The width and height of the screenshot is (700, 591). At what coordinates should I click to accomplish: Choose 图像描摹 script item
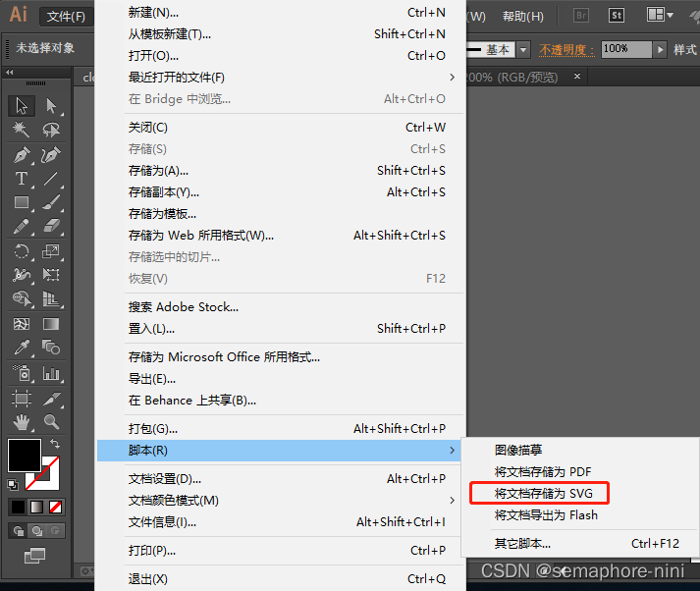[580, 450]
